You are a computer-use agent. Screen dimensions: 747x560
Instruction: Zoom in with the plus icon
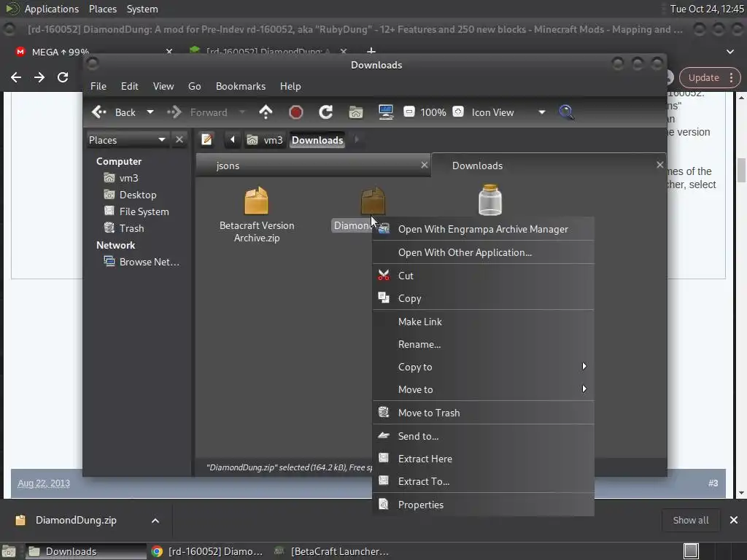click(458, 112)
